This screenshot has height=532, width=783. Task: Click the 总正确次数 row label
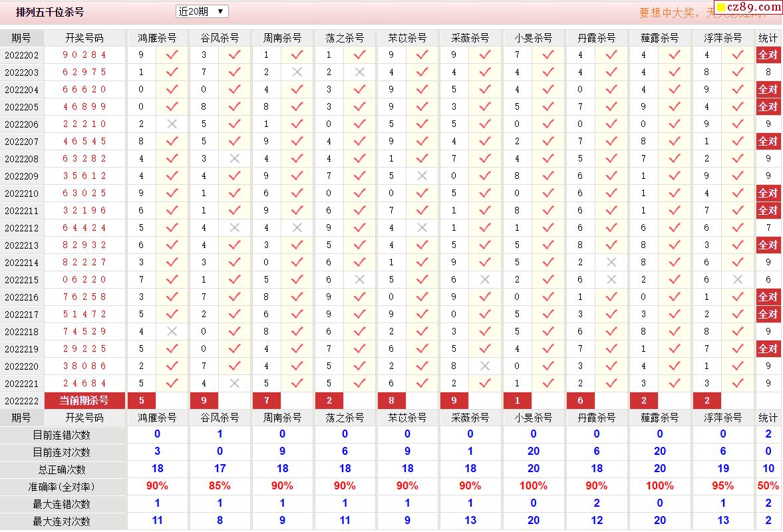[x=62, y=469]
